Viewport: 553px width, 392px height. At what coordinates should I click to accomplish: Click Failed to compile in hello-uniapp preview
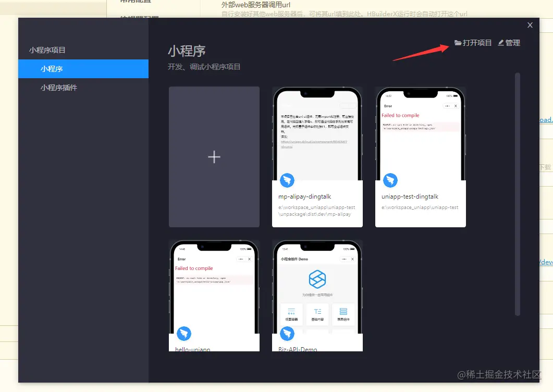tap(194, 268)
